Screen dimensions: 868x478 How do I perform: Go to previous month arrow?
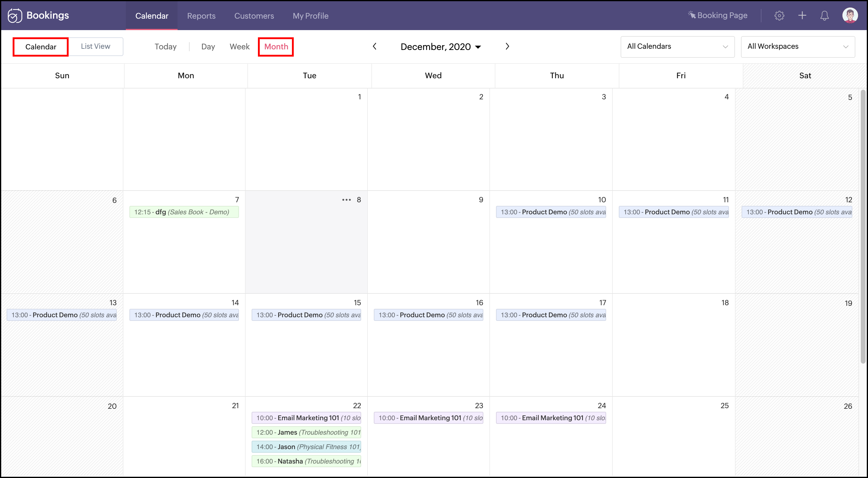tap(374, 47)
